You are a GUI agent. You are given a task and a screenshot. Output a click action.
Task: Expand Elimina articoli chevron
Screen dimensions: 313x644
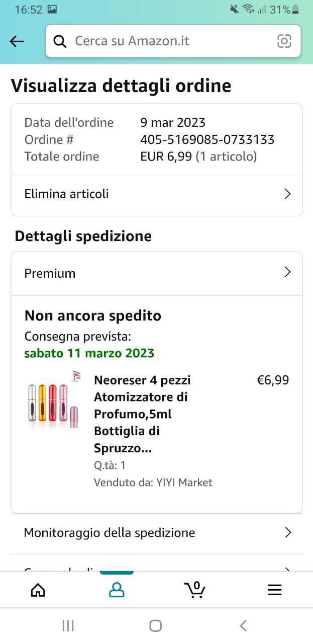(x=287, y=194)
